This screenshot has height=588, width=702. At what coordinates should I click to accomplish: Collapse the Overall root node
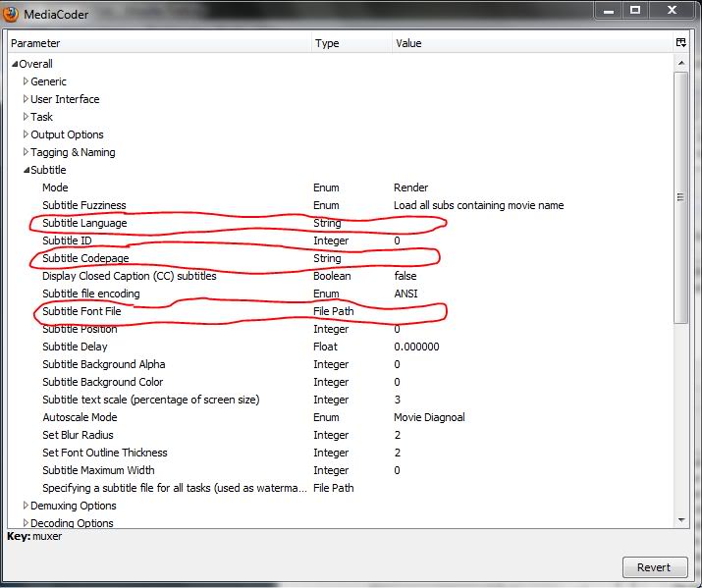click(14, 64)
